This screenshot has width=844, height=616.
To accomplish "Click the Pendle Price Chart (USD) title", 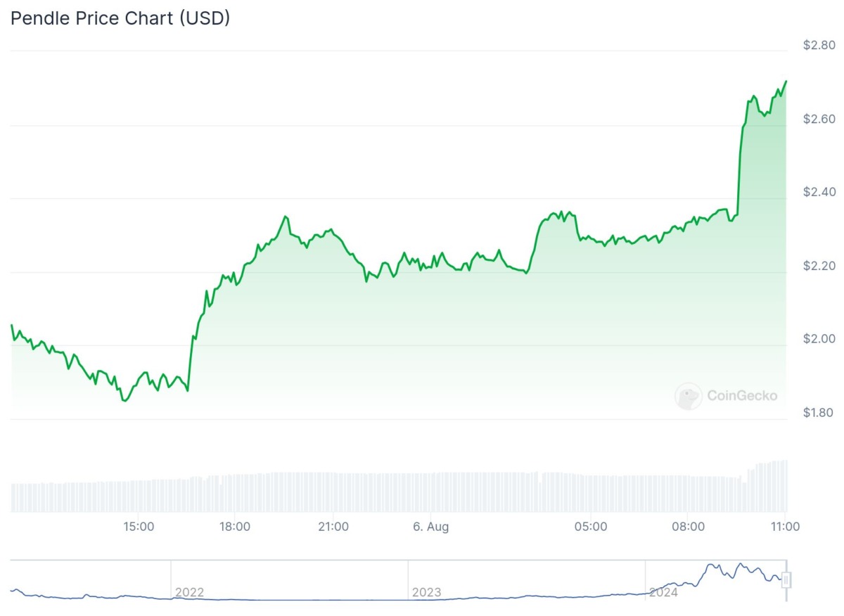I will tap(120, 19).
